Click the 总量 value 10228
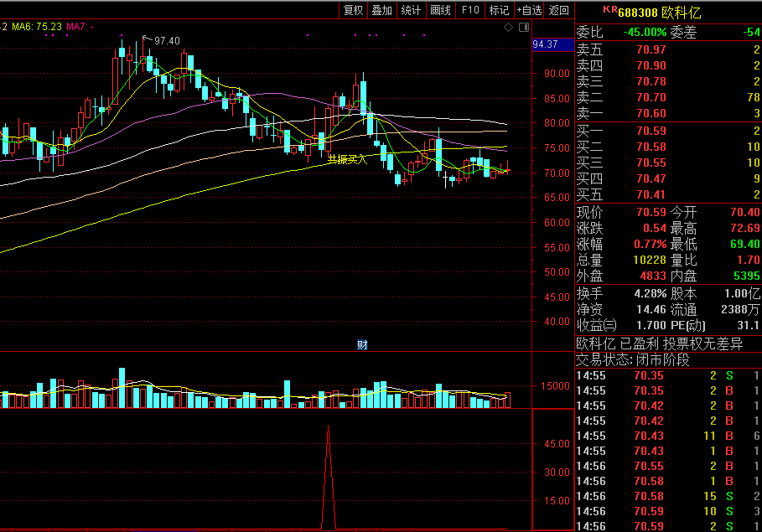 point(650,260)
